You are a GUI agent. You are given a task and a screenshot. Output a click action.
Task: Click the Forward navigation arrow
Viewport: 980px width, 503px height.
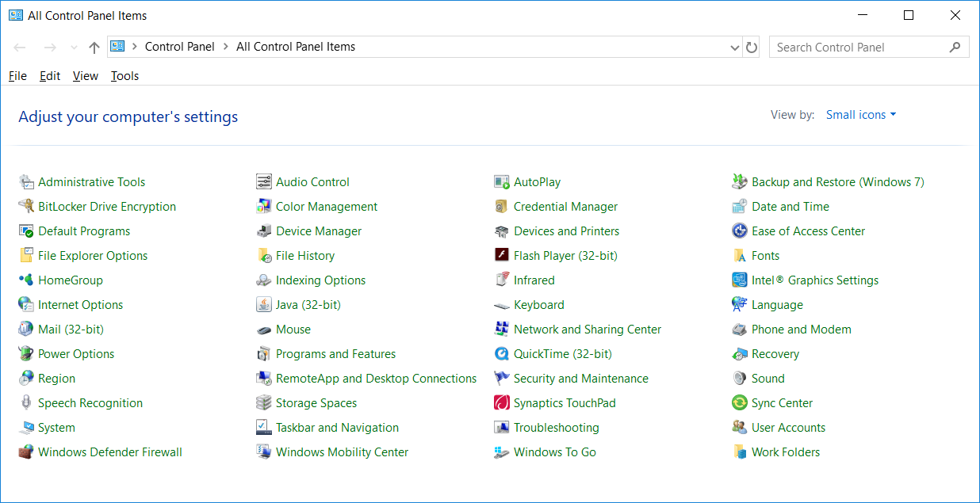coord(50,48)
